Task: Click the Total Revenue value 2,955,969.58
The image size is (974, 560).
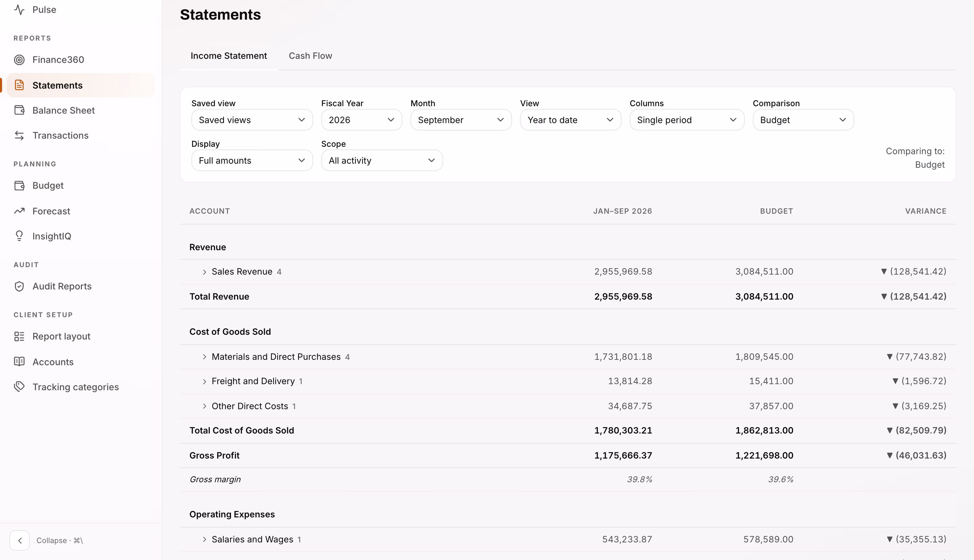Action: (623, 297)
